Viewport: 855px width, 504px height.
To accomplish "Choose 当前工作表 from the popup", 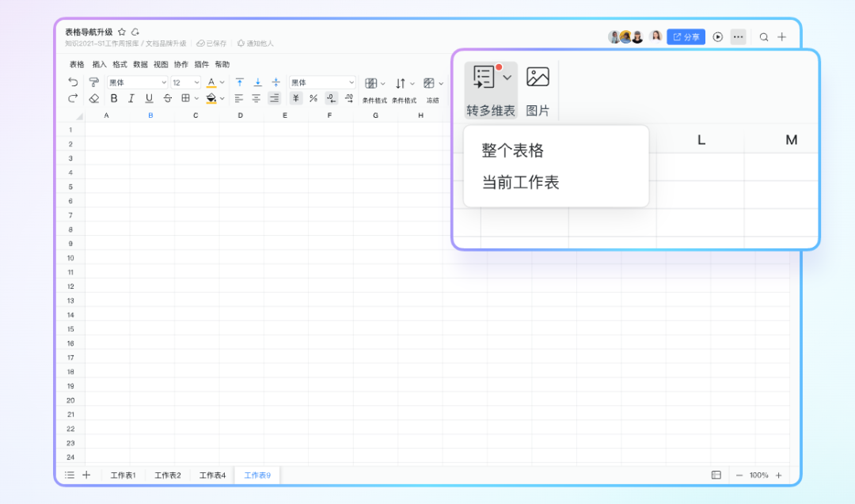I will (521, 183).
